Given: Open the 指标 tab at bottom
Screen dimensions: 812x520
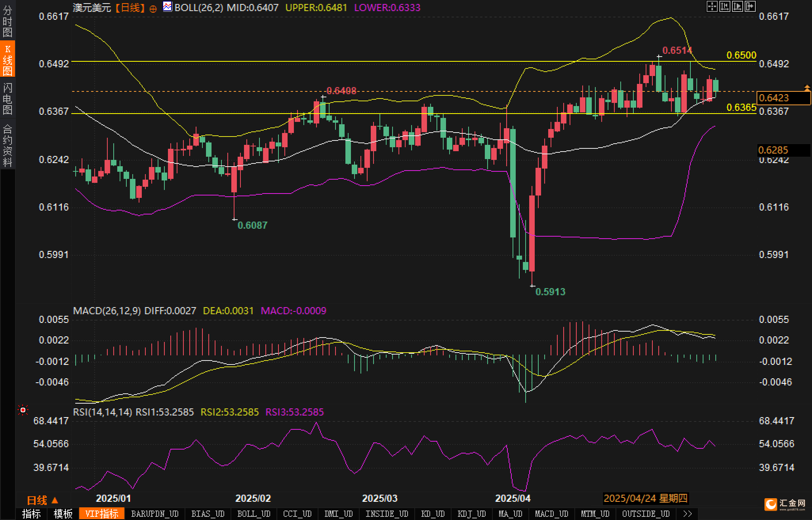Looking at the screenshot, I should point(31,514).
